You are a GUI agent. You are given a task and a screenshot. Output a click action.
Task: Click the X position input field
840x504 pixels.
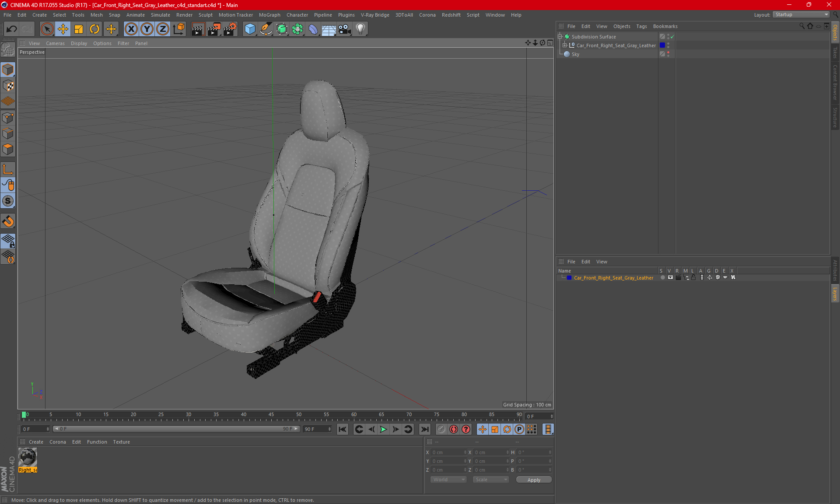click(448, 452)
